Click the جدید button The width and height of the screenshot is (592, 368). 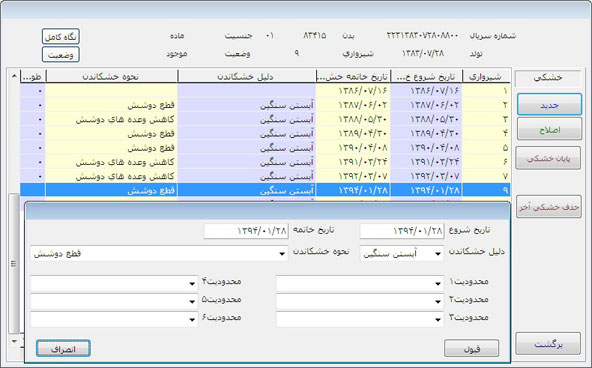click(x=549, y=105)
